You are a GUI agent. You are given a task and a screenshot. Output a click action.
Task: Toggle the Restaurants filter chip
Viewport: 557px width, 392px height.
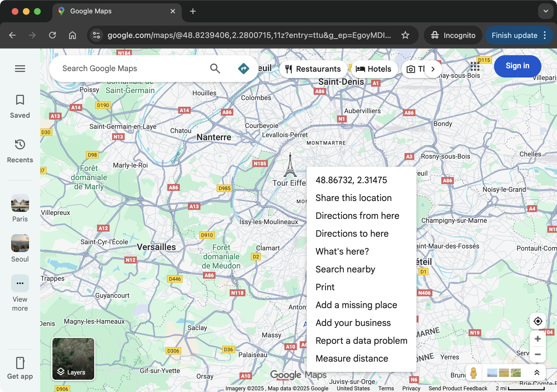pyautogui.click(x=313, y=69)
